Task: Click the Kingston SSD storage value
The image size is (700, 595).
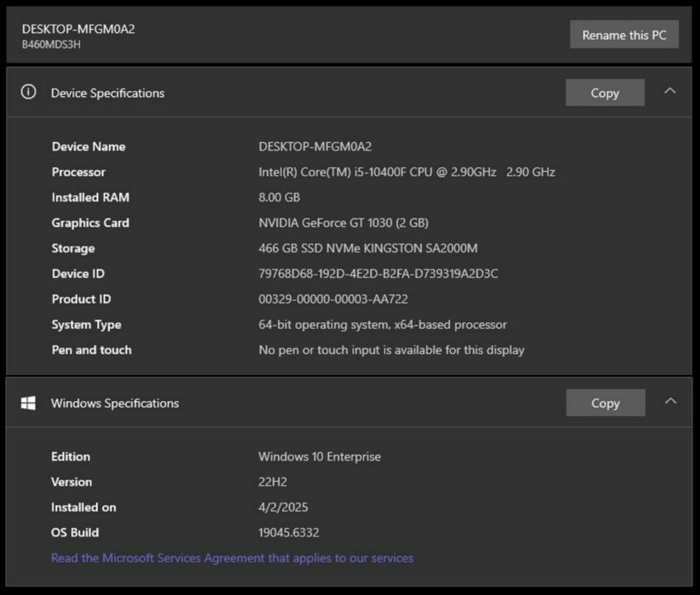Action: point(367,248)
